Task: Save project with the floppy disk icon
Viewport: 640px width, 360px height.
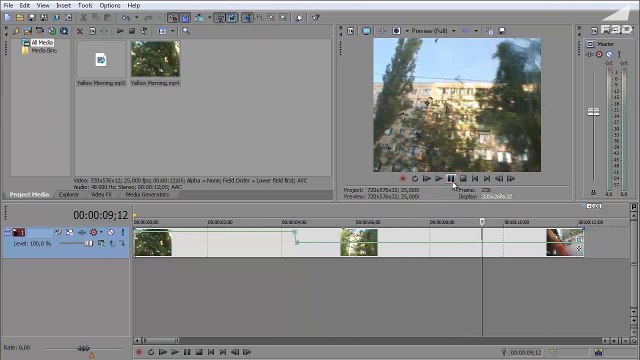Action: pos(32,18)
